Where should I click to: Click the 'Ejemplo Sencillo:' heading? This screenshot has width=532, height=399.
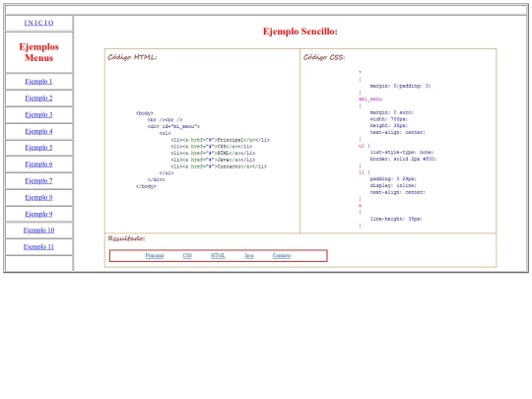tap(300, 32)
